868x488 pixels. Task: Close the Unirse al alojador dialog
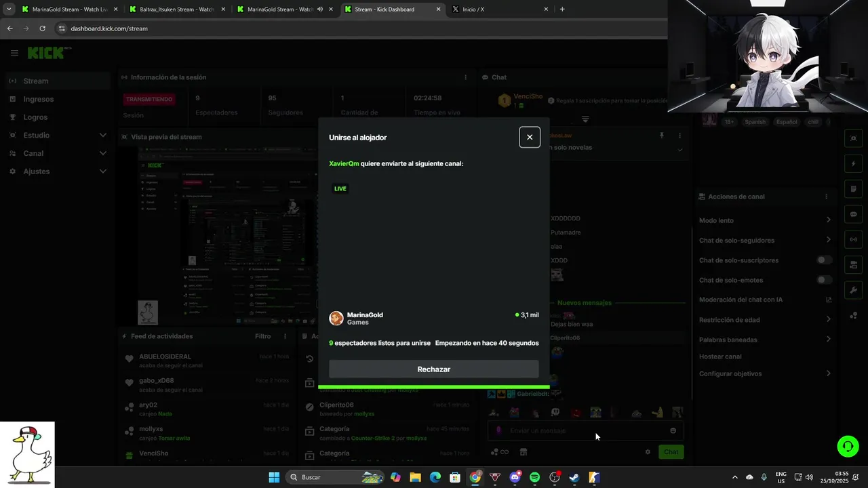(x=530, y=137)
